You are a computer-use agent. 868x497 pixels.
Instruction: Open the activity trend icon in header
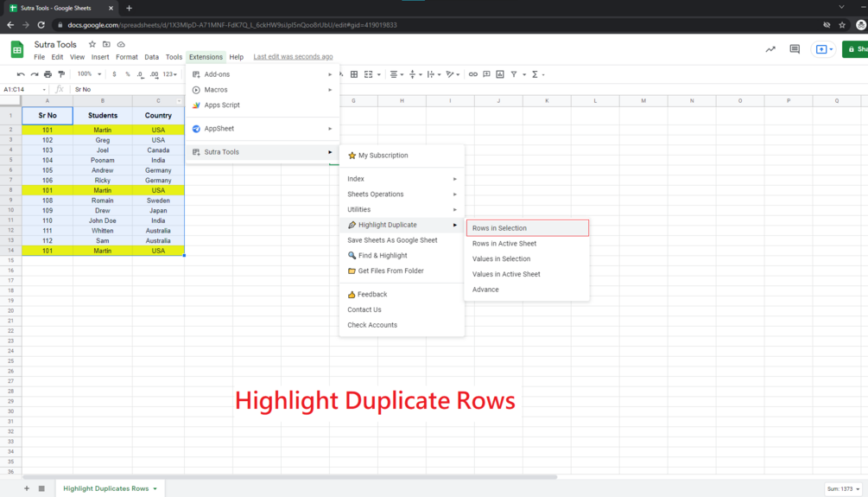[x=770, y=49]
